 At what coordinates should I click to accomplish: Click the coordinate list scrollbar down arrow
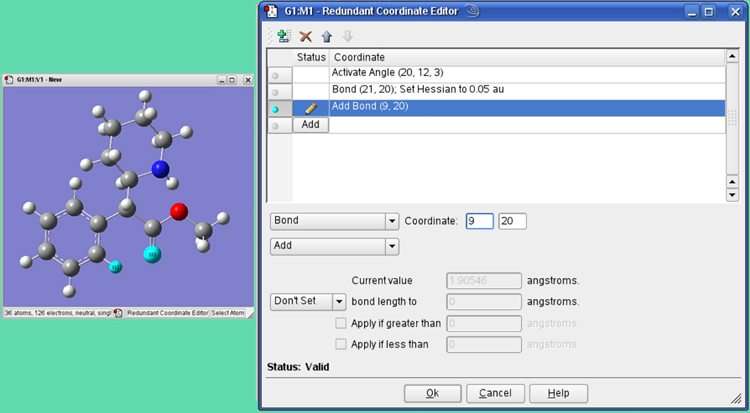pyautogui.click(x=733, y=195)
